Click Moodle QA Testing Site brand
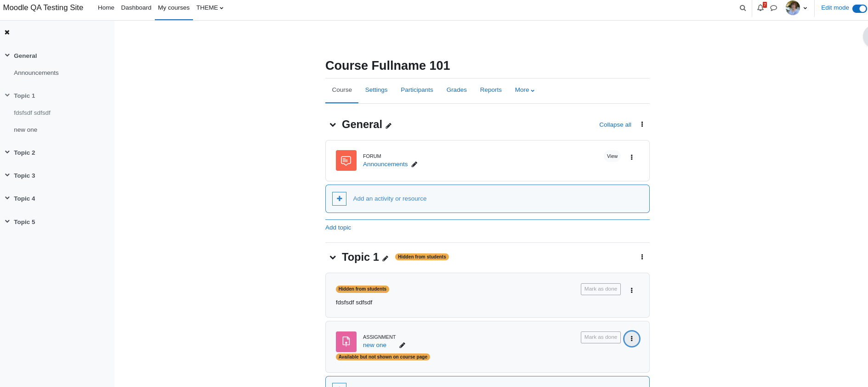 coord(43,8)
